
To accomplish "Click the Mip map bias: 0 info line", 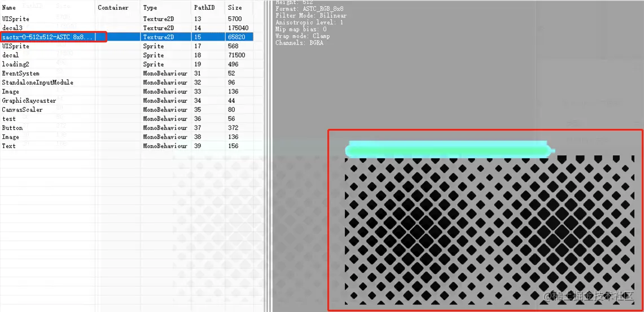I will (x=301, y=29).
